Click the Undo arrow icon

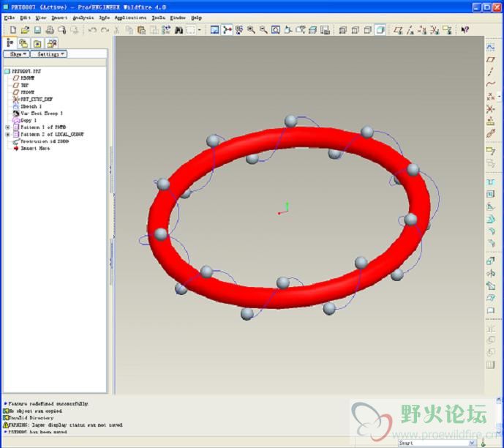coord(93,30)
